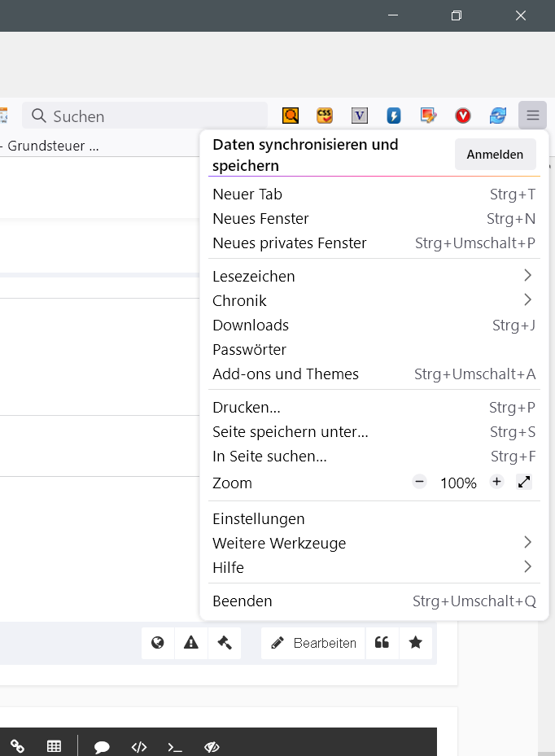Screen dimensions: 555x756
Task: Insert table using the editor table icon
Action: [x=55, y=746]
